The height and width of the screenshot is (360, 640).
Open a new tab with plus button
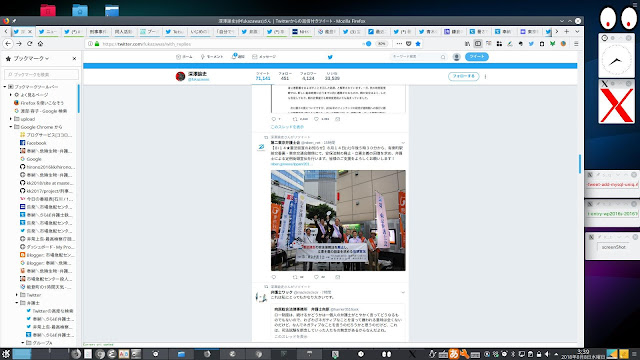click(567, 31)
